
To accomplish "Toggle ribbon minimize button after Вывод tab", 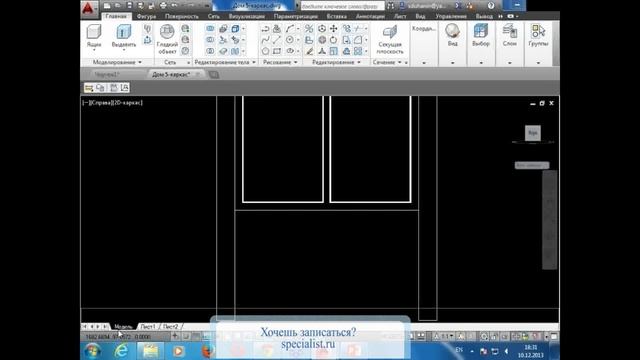I will coord(512,16).
